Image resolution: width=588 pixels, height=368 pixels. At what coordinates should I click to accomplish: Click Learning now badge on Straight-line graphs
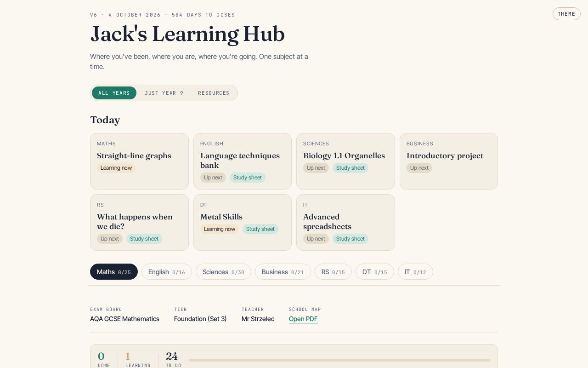tap(116, 168)
